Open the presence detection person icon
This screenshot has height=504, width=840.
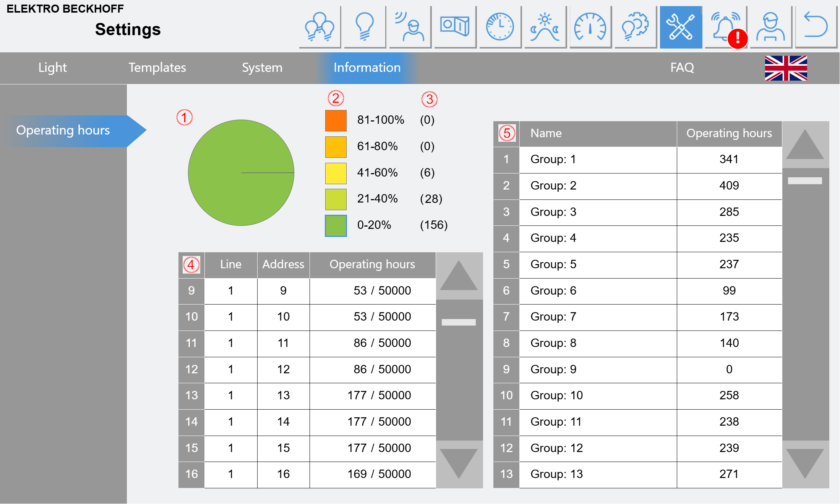click(x=410, y=27)
